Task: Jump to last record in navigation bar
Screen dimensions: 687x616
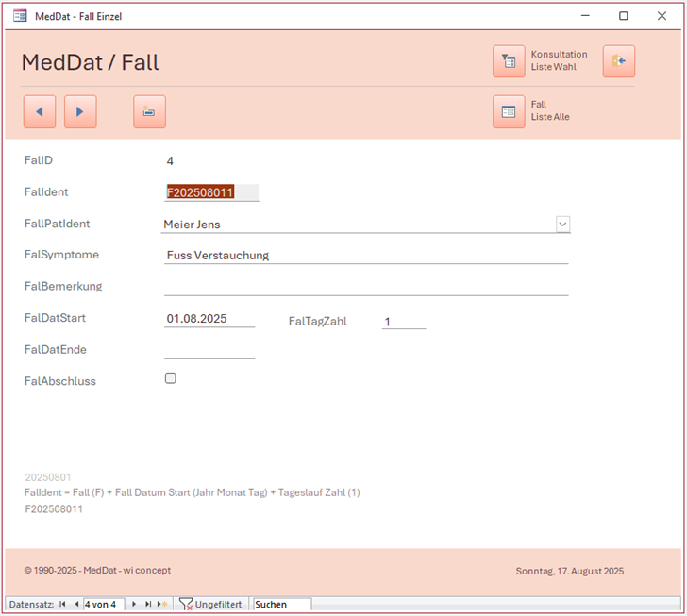Action: click(148, 604)
